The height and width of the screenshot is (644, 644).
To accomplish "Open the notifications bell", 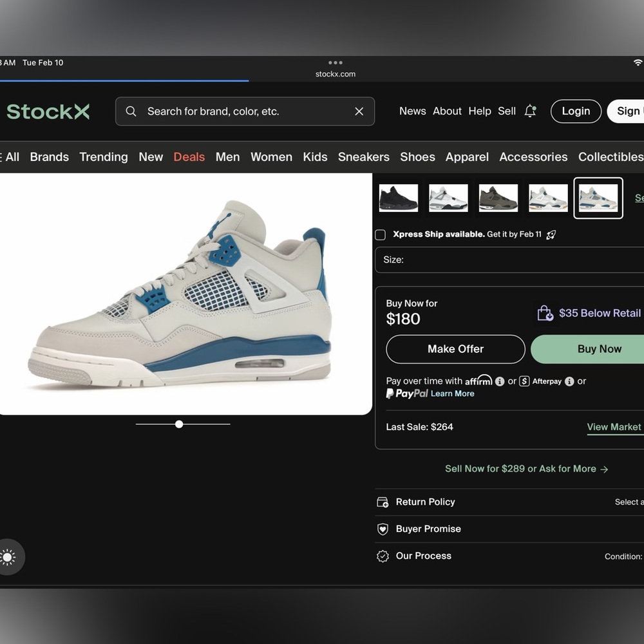I will [530, 111].
